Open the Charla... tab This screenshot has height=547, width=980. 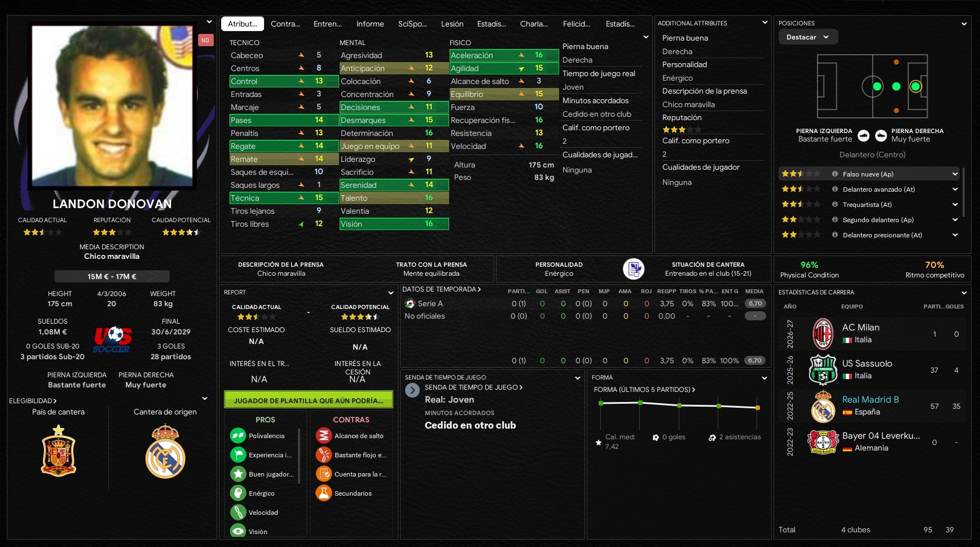(534, 24)
